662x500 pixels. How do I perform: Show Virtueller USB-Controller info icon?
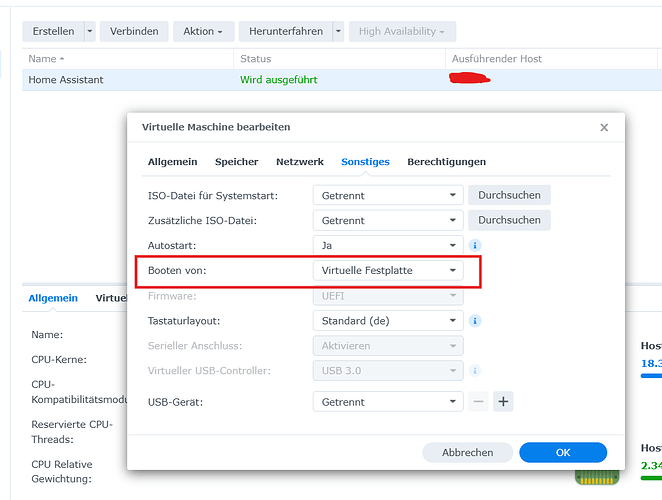point(475,371)
